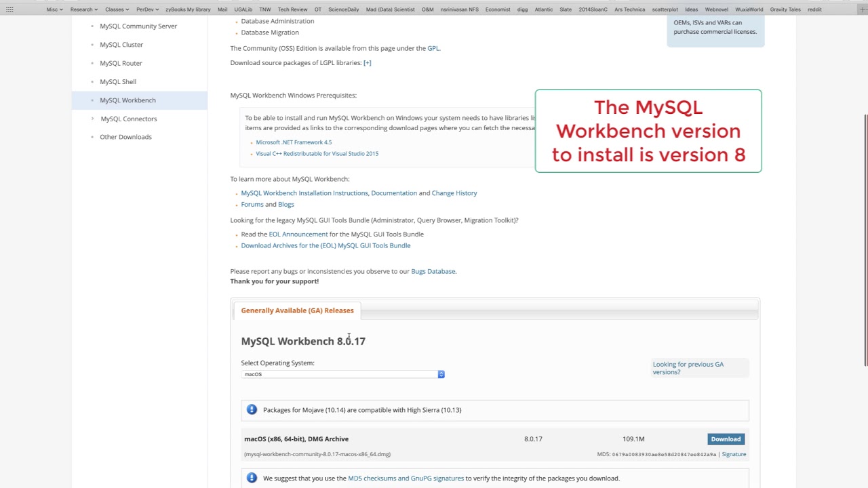Open the Blogs link
The width and height of the screenshot is (868, 488).
(286, 204)
